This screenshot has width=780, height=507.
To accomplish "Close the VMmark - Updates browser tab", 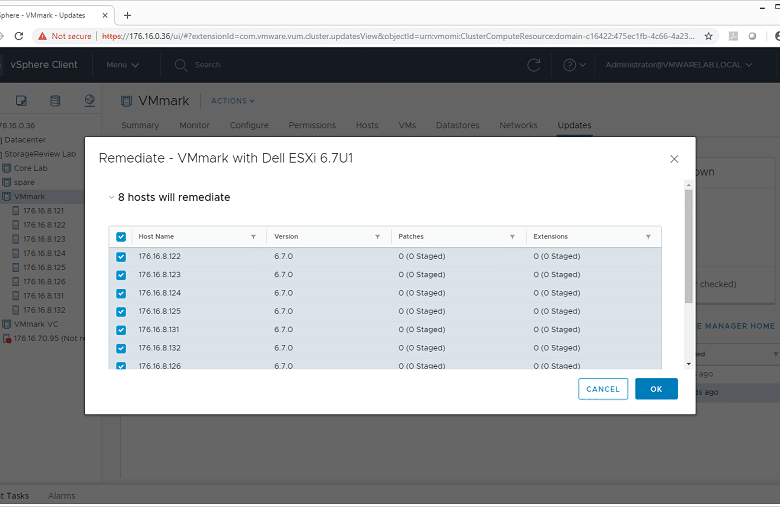I will (x=105, y=15).
